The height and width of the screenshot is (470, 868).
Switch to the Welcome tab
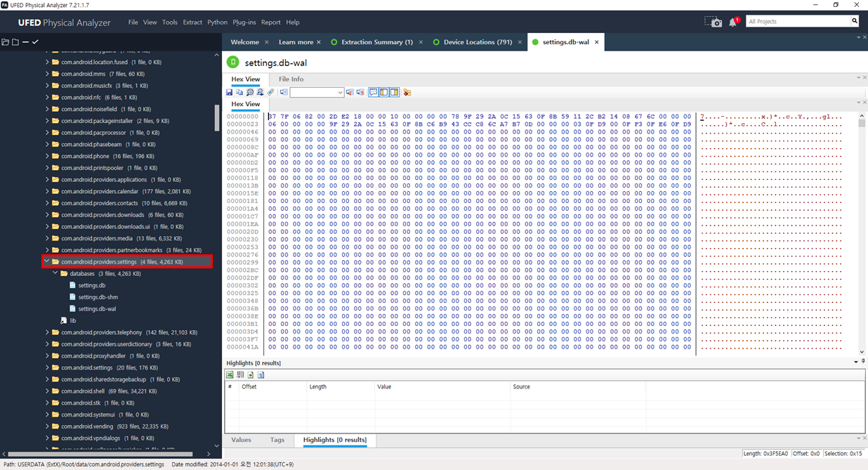tap(244, 42)
